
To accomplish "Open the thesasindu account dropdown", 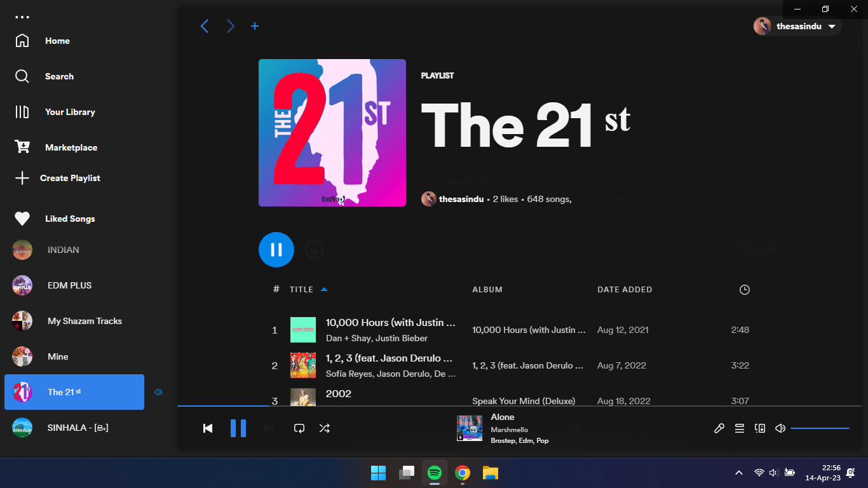I will 797,26.
